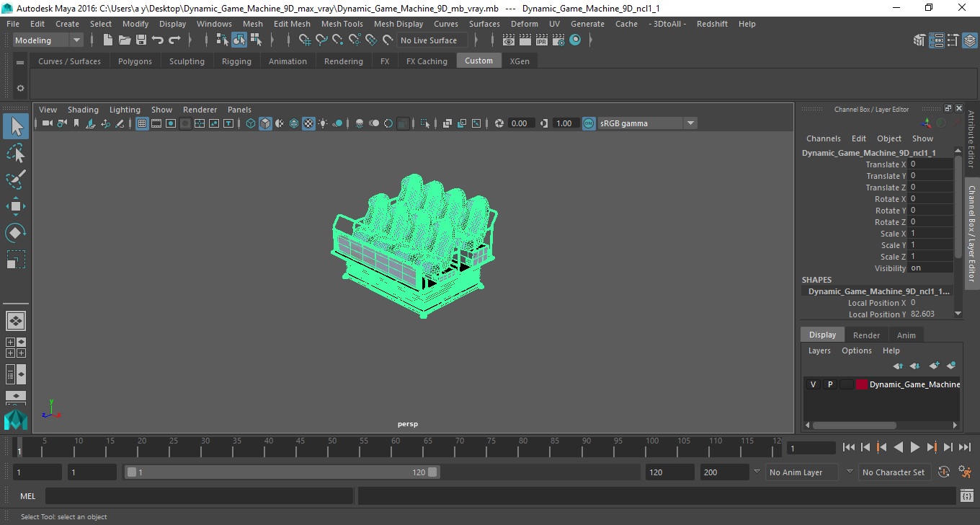
Task: Choose the Move tool in toolbox
Action: (x=16, y=206)
